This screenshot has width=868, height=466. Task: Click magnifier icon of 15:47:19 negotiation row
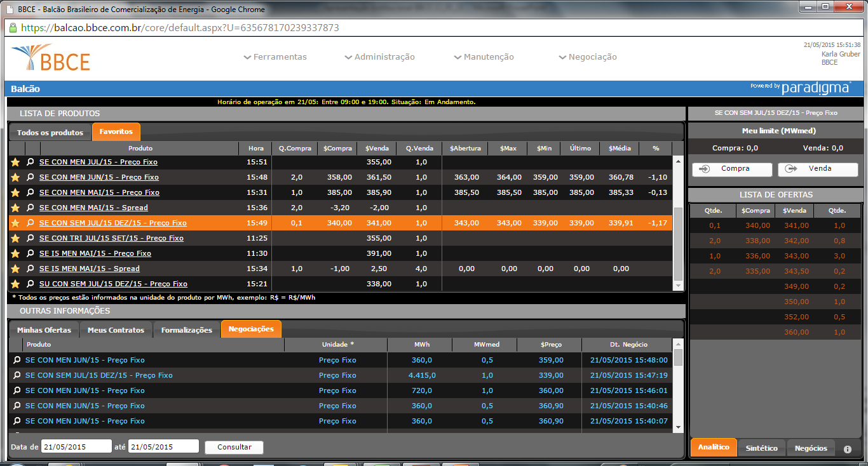point(17,375)
